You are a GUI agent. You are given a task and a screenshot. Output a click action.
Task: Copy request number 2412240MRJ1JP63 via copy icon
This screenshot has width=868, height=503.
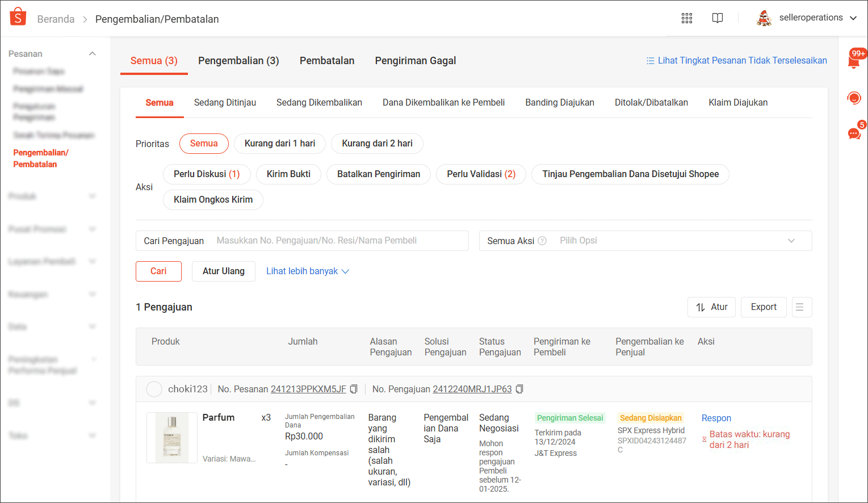[x=519, y=389]
